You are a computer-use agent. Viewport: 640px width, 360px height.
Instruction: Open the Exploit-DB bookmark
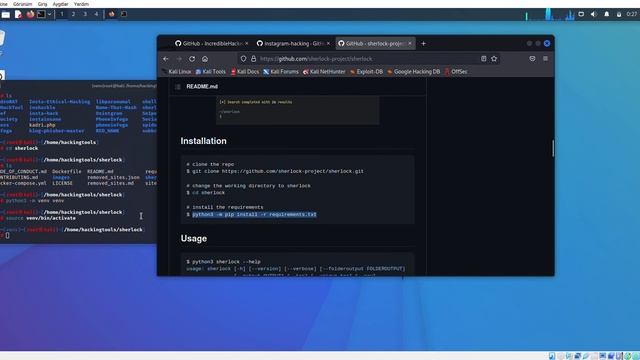click(x=367, y=71)
